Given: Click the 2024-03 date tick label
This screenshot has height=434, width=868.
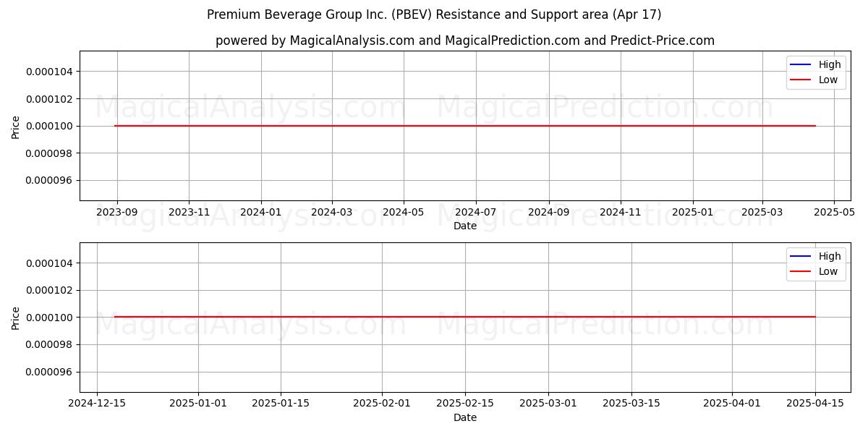Looking at the screenshot, I should [x=332, y=213].
